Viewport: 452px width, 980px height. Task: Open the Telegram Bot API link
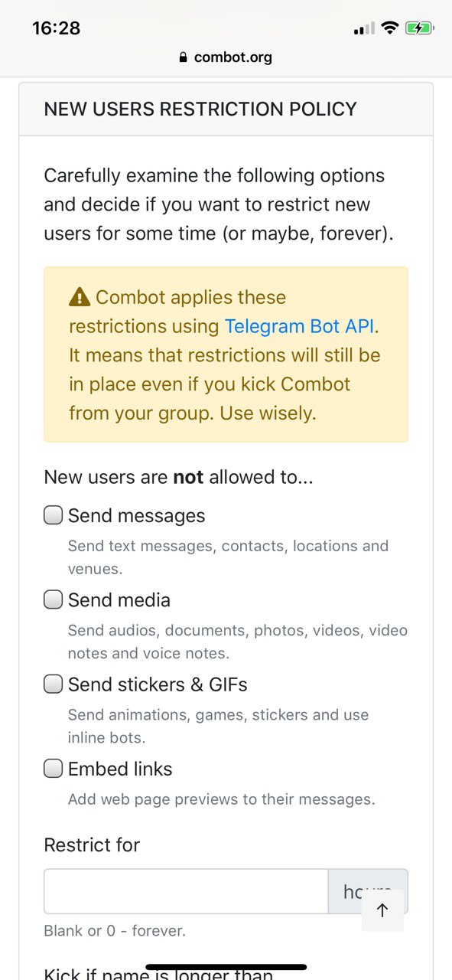(299, 326)
